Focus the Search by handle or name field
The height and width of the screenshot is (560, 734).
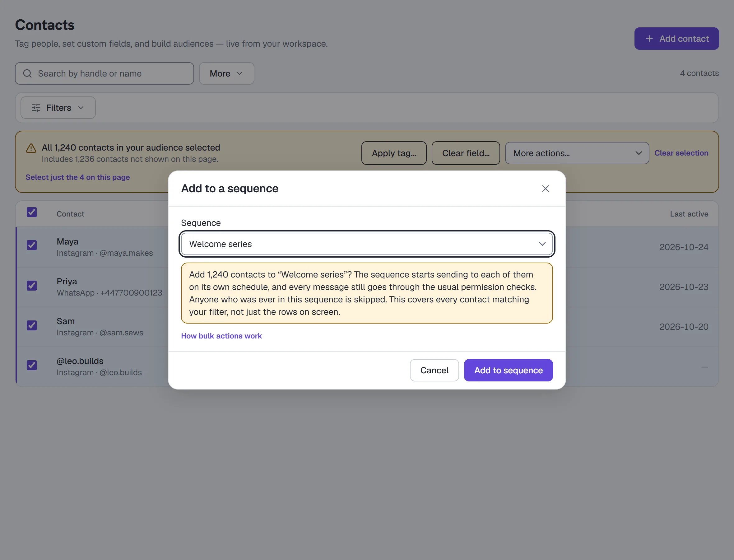(104, 73)
